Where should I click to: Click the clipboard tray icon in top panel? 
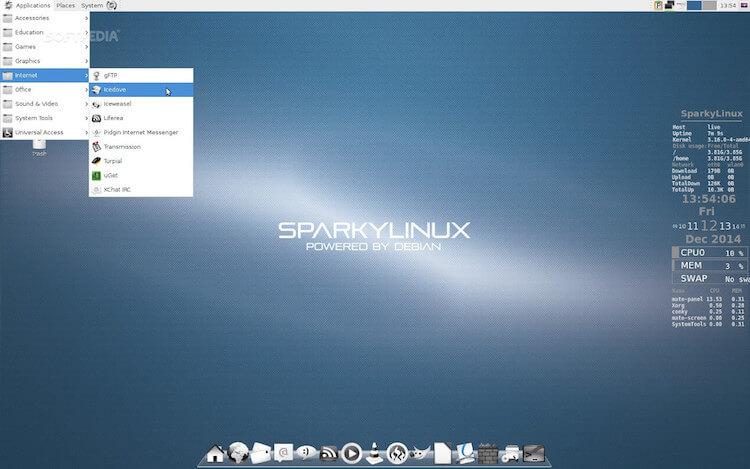point(658,5)
